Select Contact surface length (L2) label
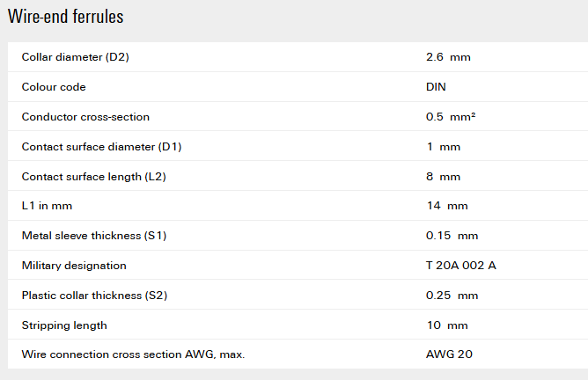Image resolution: width=588 pixels, height=380 pixels. (94, 177)
